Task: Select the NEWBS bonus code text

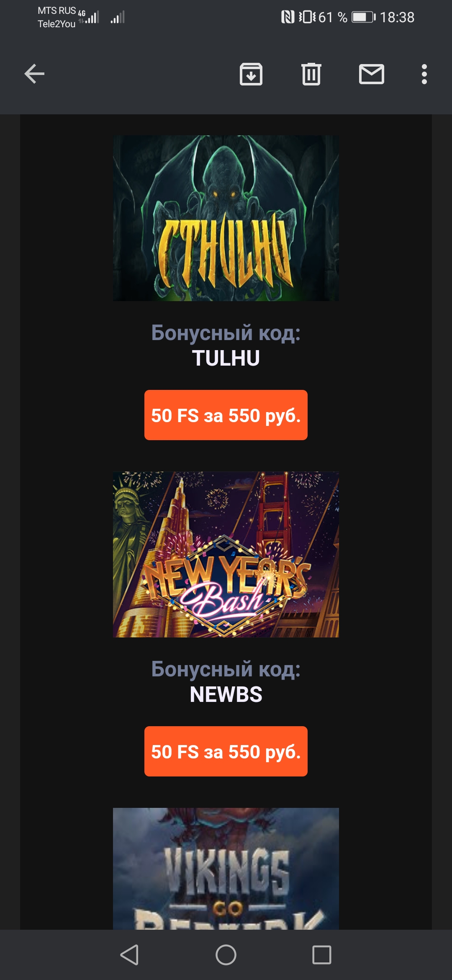Action: pos(226,695)
